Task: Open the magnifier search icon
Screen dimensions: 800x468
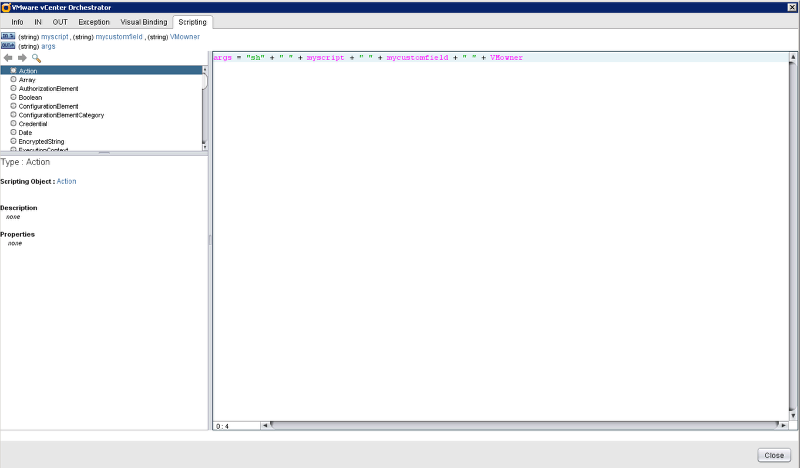Action: [x=36, y=58]
